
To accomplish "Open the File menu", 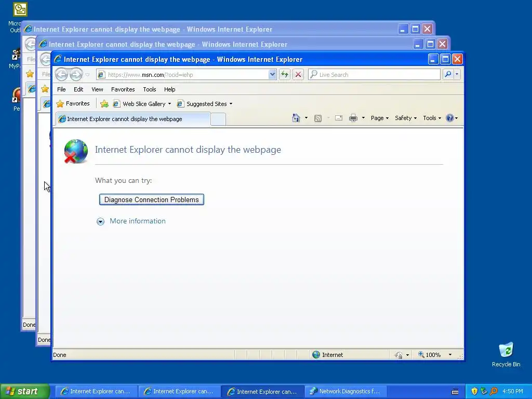I will click(x=61, y=89).
